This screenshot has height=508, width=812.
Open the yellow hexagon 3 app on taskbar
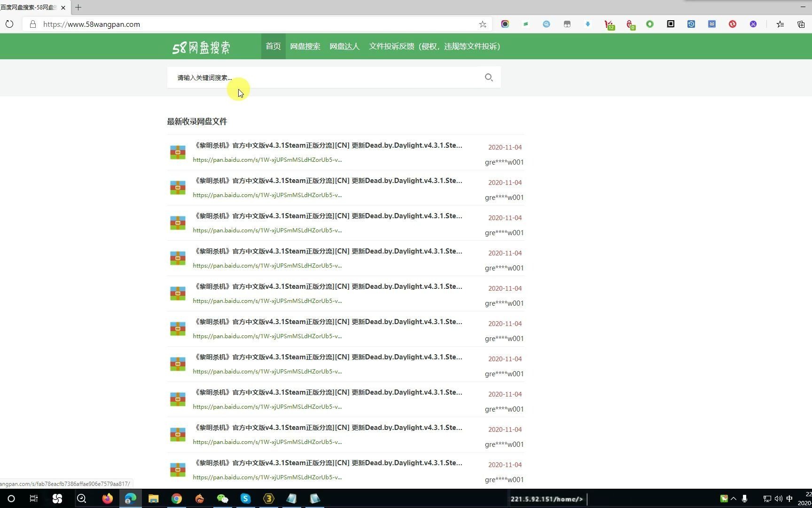tap(268, 499)
